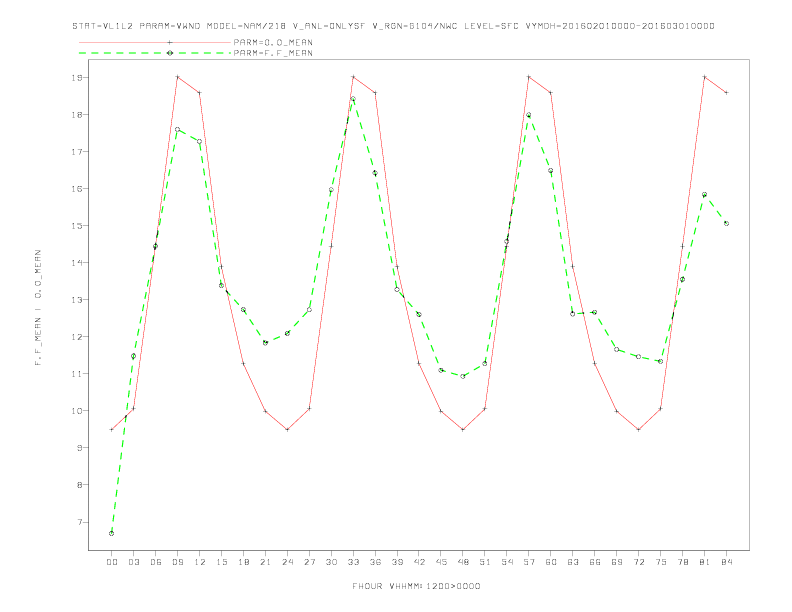Click the green circle marker at hour 24

click(x=287, y=333)
